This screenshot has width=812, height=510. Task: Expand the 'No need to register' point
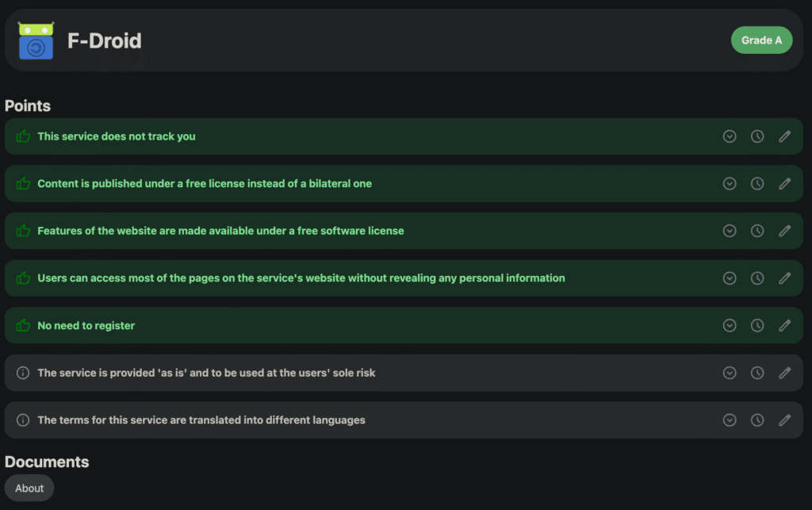[x=730, y=325]
